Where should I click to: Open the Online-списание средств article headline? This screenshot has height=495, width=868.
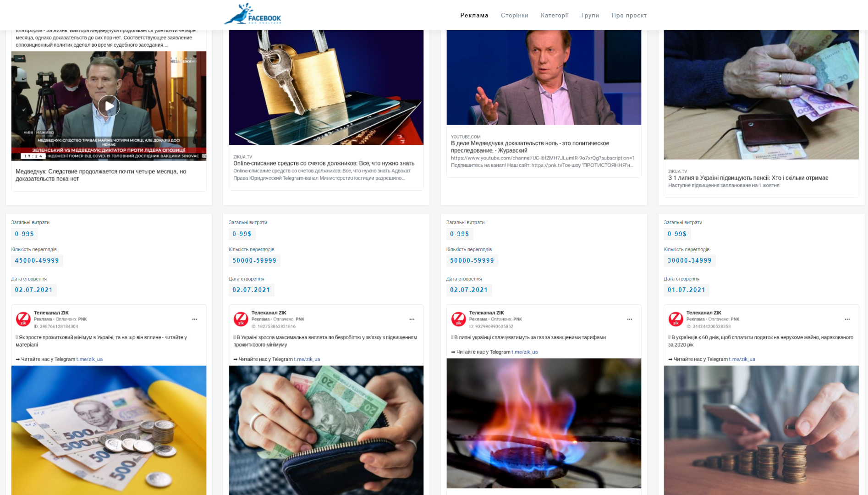(324, 163)
